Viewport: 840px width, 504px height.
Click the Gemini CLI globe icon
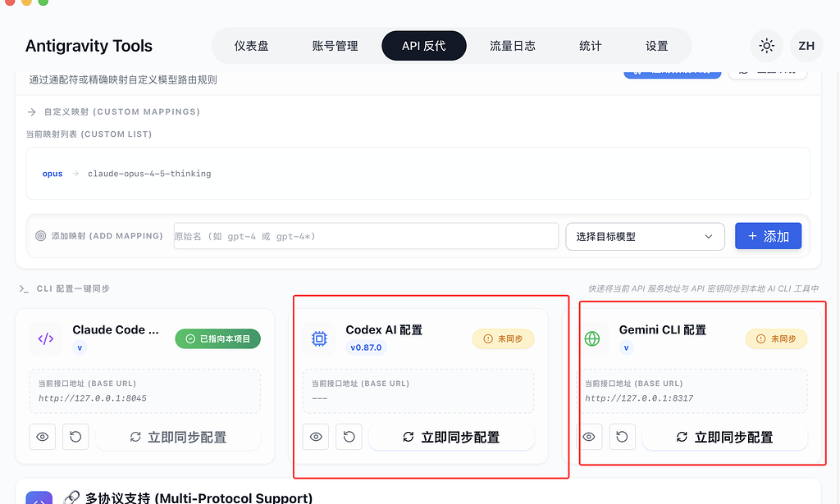click(x=592, y=338)
